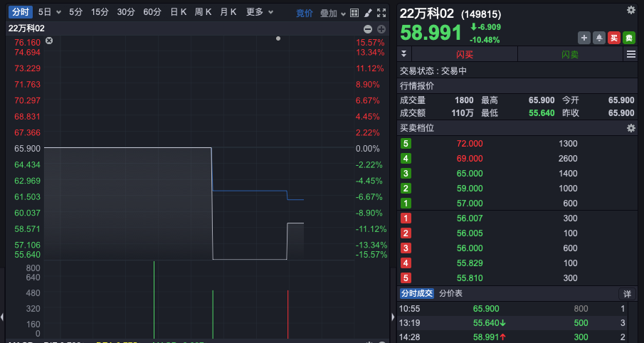
Task: Select the drawing brush tool
Action: point(368,13)
